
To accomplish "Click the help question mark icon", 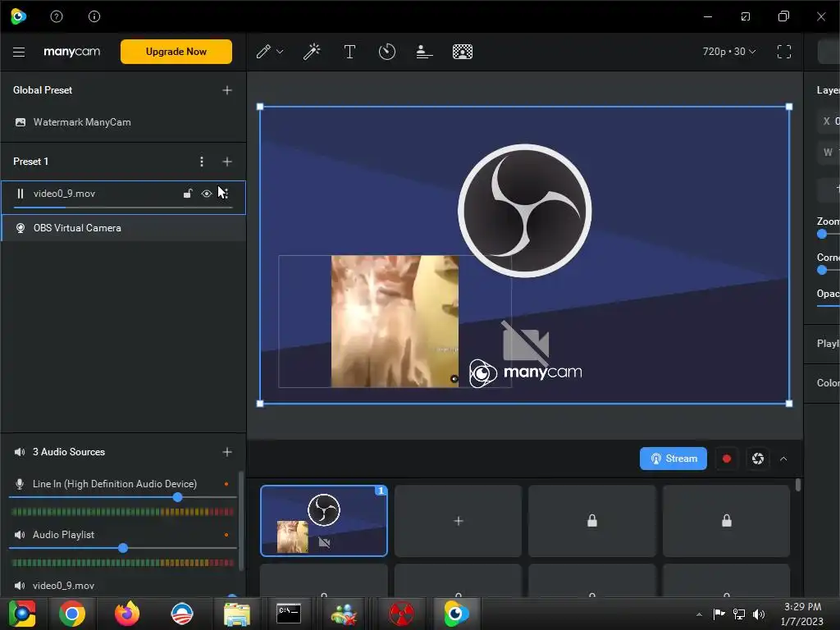I will point(57,16).
